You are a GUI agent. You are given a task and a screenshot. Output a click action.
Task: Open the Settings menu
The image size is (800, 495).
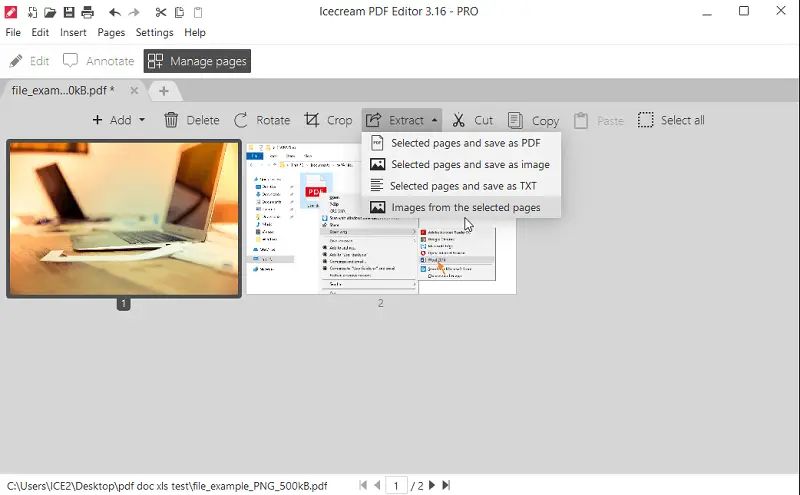point(154,32)
